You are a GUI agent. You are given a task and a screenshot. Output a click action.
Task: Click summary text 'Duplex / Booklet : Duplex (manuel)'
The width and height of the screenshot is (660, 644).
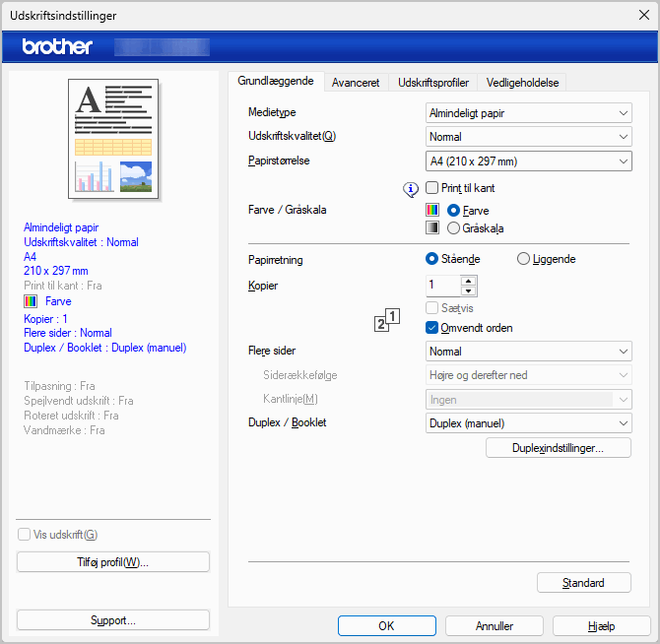tap(104, 348)
